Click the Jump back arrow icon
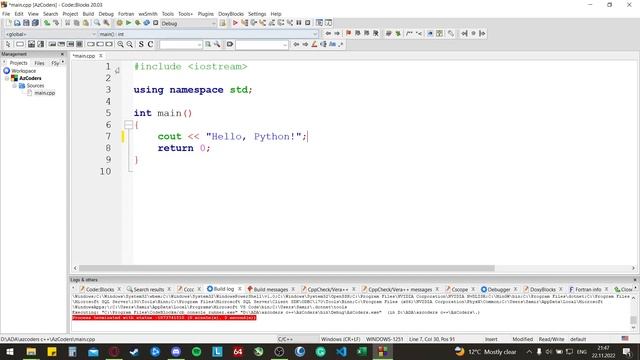 pos(328,33)
